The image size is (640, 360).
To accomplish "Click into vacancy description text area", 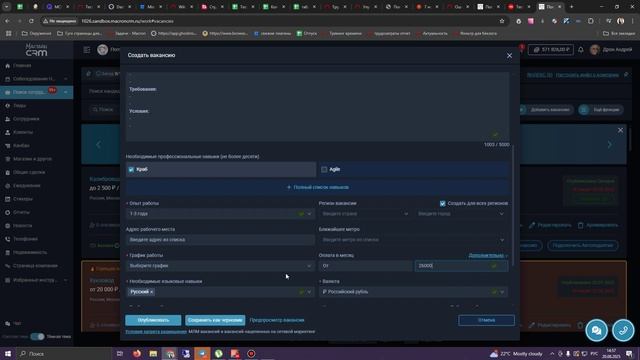I will point(318,106).
